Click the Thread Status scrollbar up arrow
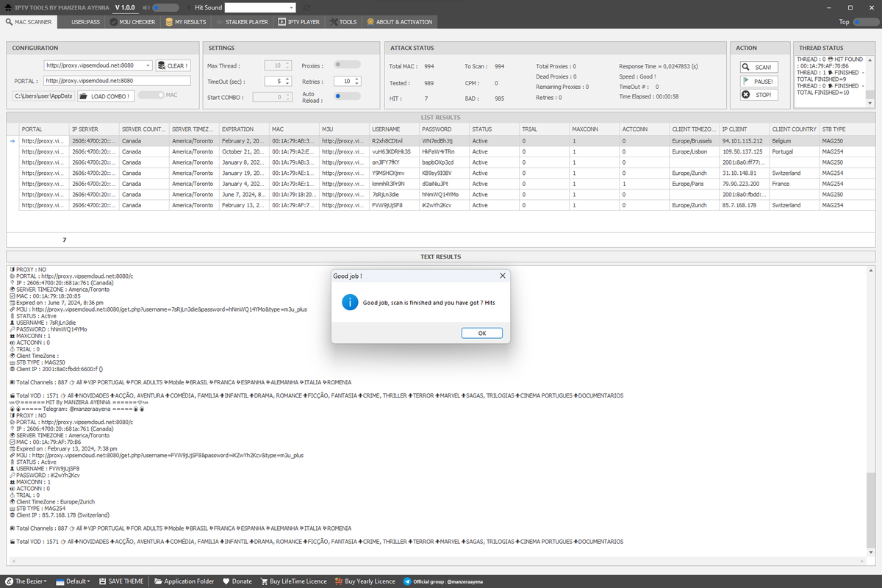Screen dimensions: 882x588 pos(871,59)
